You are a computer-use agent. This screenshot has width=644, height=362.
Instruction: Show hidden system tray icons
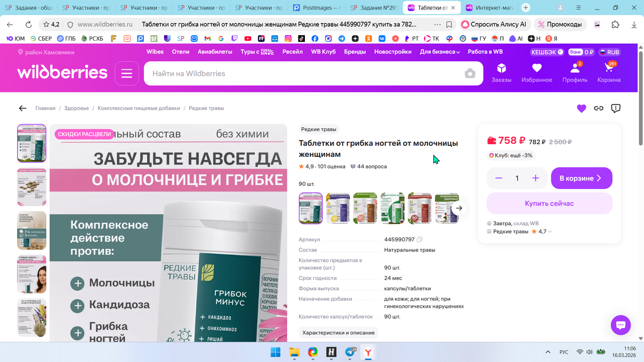pos(548,352)
